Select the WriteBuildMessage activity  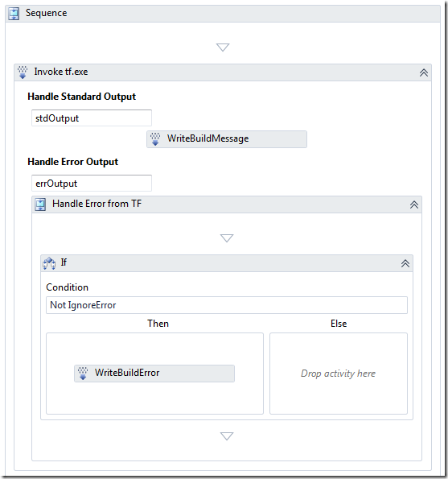(x=227, y=139)
